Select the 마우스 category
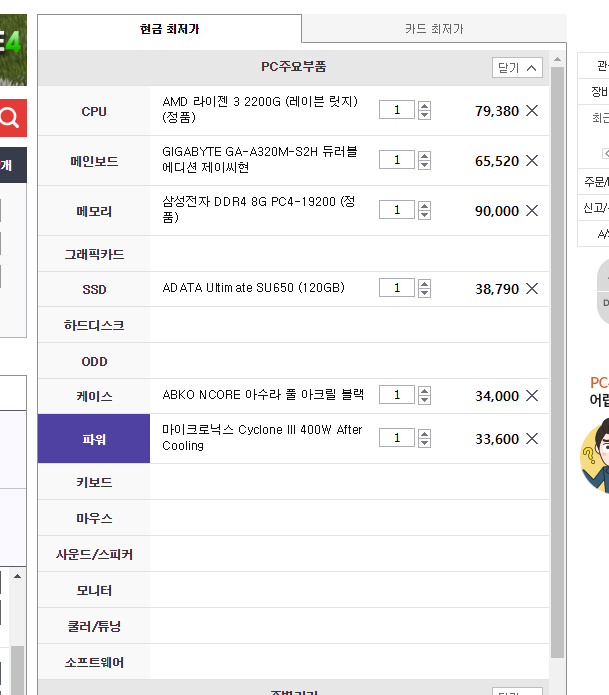Image resolution: width=609 pixels, height=695 pixels. coord(94,518)
